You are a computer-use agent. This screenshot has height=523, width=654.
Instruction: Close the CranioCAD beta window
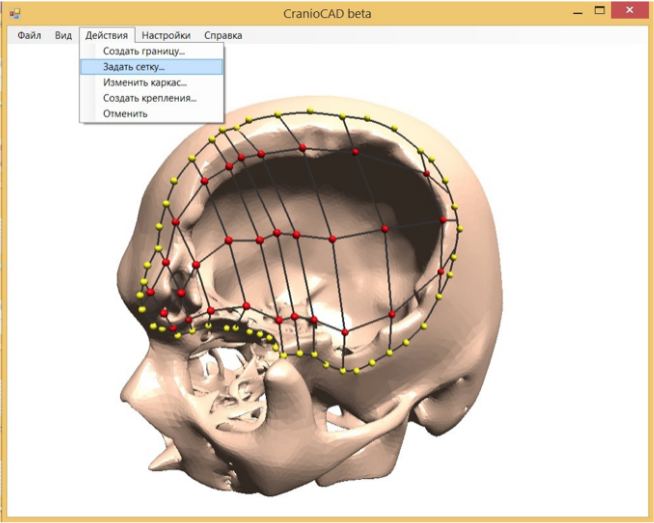click(629, 11)
